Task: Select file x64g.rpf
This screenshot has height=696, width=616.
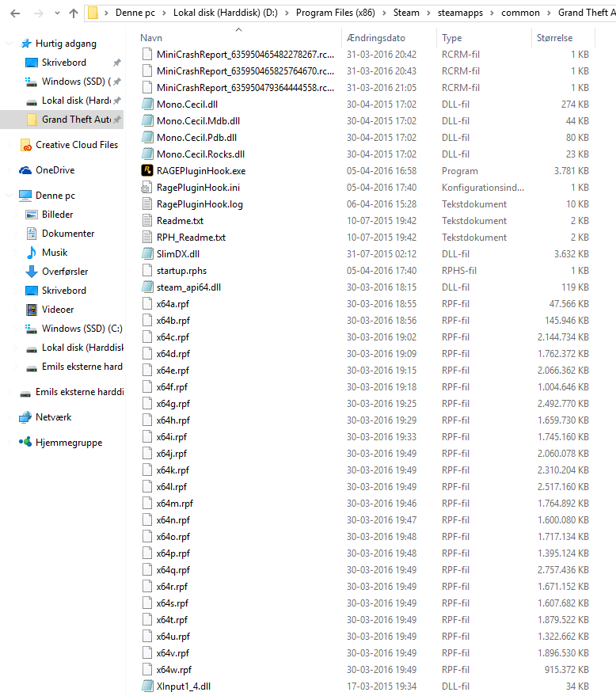Action: 173,404
